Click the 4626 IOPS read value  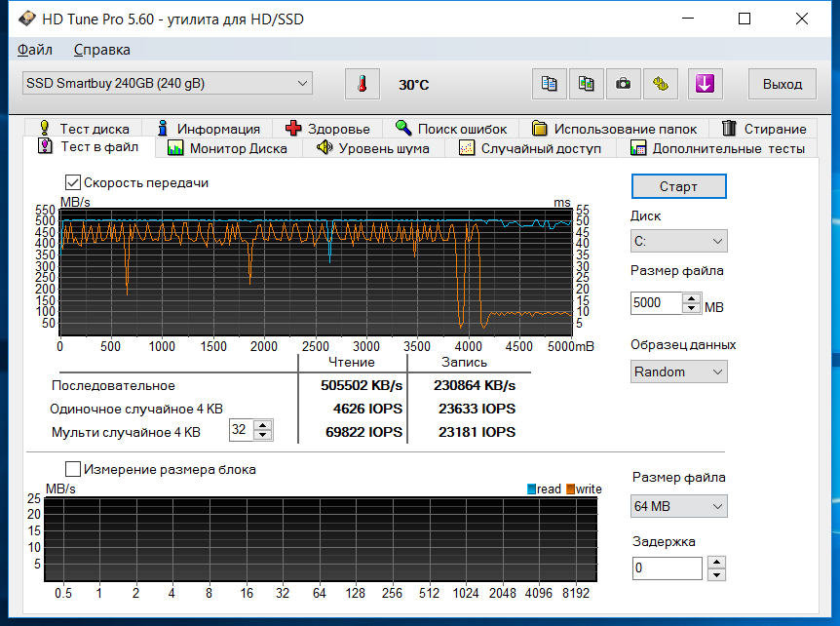tap(367, 409)
